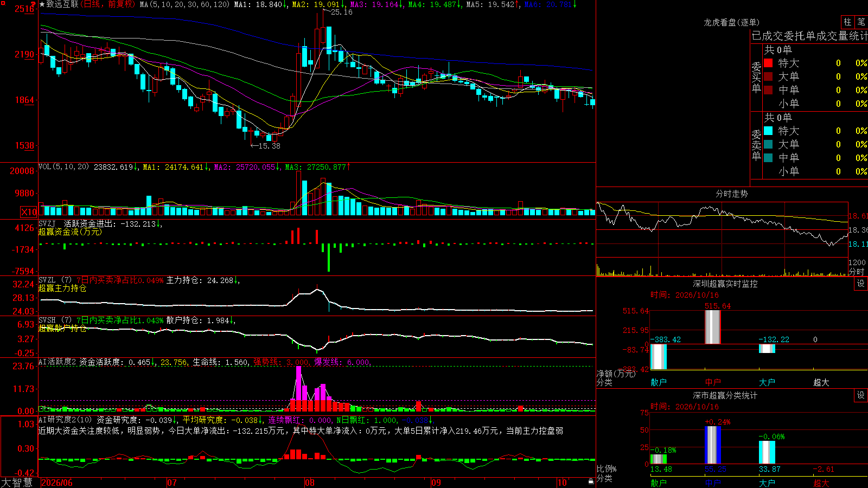
Task: Click the 15.38 low price annotation
Action: (269, 146)
